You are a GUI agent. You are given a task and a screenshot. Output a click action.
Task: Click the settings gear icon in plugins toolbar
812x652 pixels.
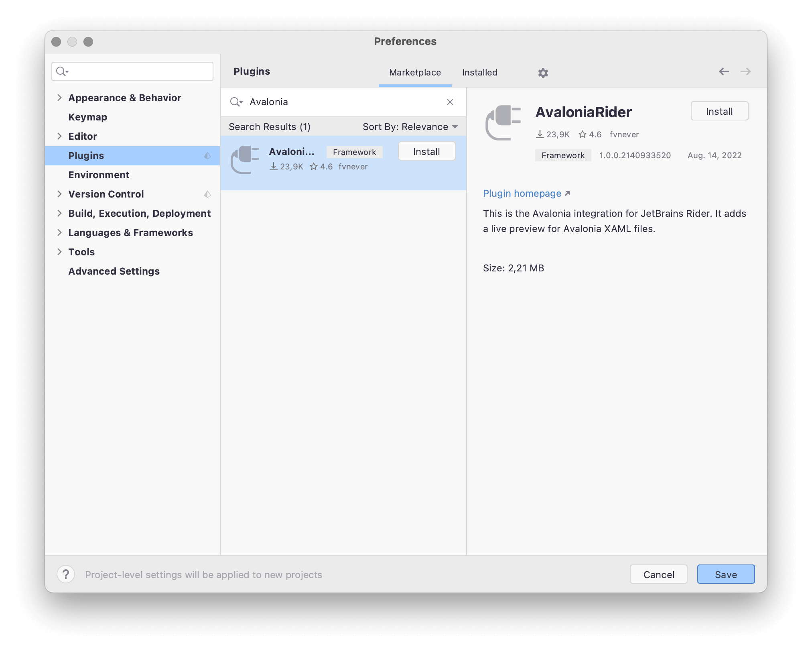[x=543, y=72]
